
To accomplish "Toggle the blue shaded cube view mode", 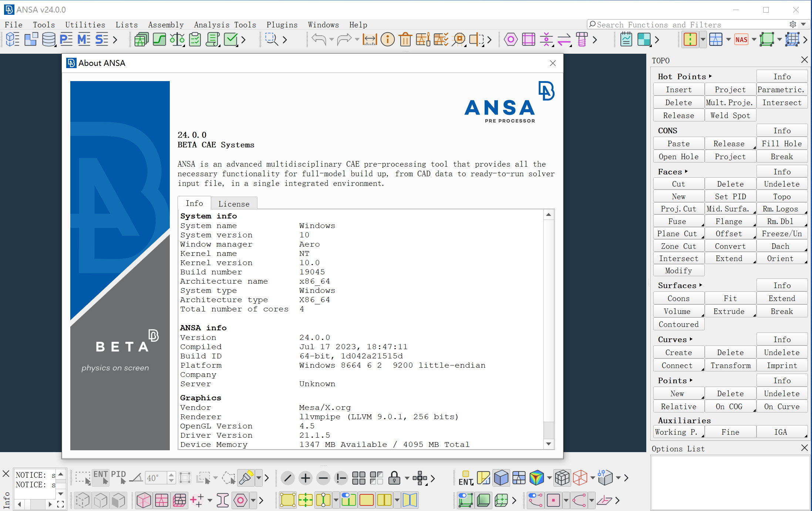I will click(x=501, y=478).
